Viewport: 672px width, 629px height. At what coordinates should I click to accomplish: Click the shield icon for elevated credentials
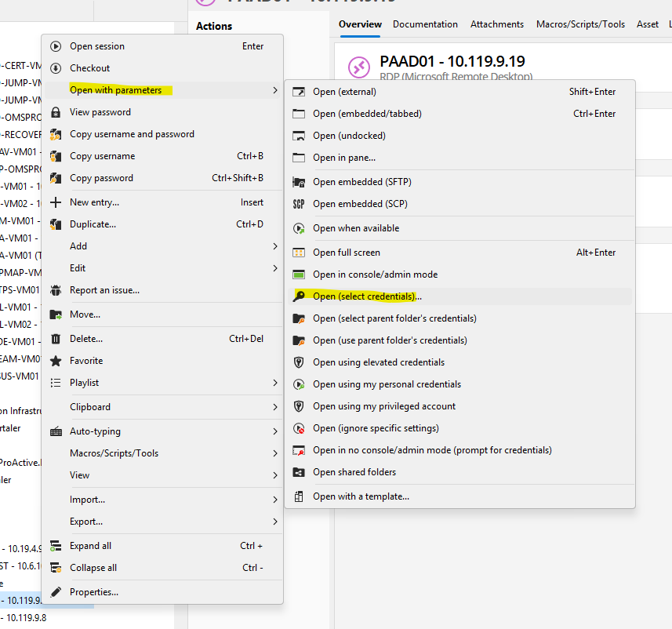click(x=299, y=363)
